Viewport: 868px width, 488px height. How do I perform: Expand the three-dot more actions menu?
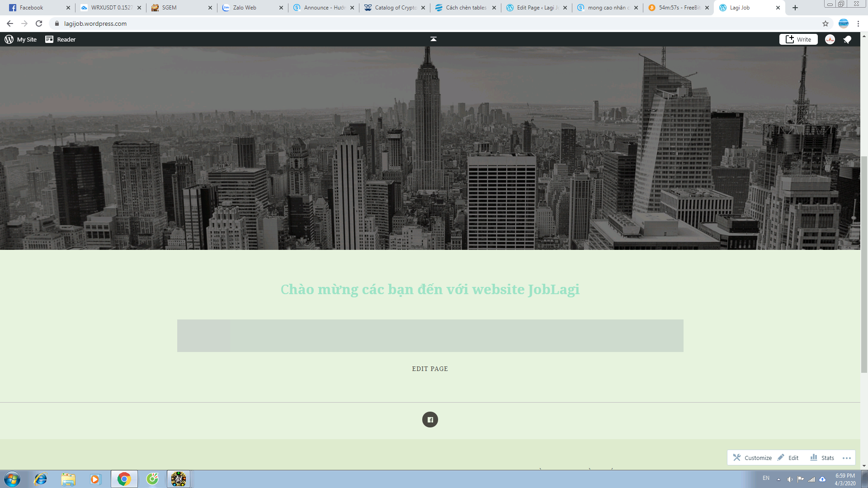(847, 458)
